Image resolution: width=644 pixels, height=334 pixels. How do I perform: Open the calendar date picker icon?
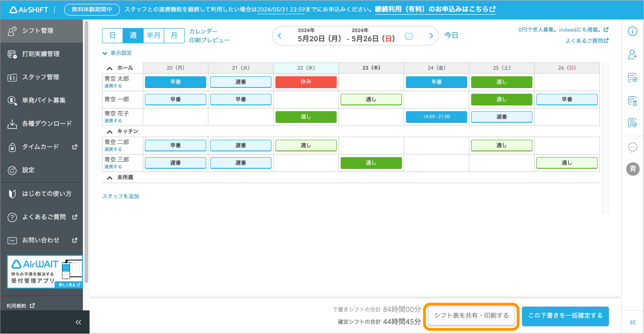pos(409,36)
